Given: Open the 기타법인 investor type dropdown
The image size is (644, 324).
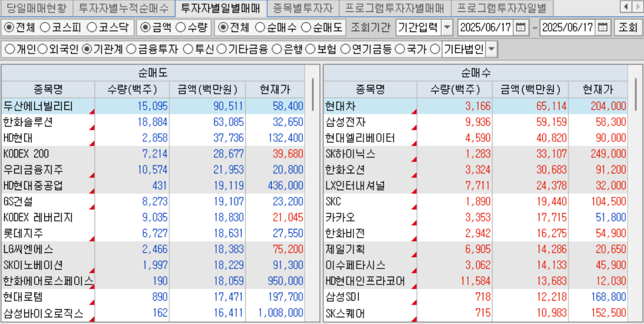Looking at the screenshot, I should point(491,50).
